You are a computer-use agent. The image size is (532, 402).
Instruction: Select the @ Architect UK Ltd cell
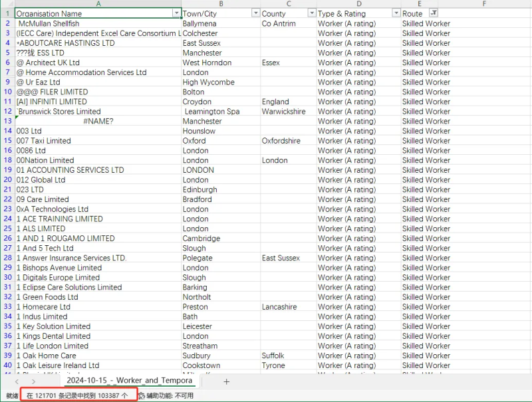pyautogui.click(x=98, y=62)
